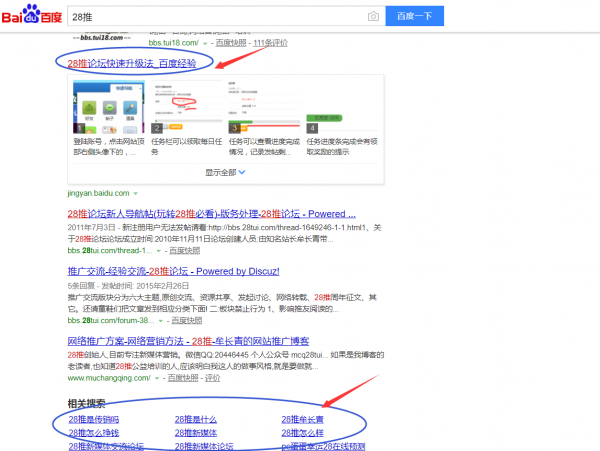Search related term 28推牟长青
Viewport: 600px width, 451px height.
click(302, 419)
